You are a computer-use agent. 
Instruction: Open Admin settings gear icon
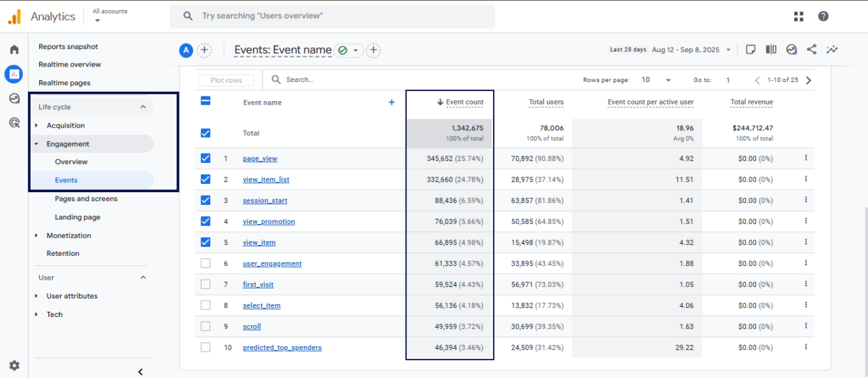point(14,365)
